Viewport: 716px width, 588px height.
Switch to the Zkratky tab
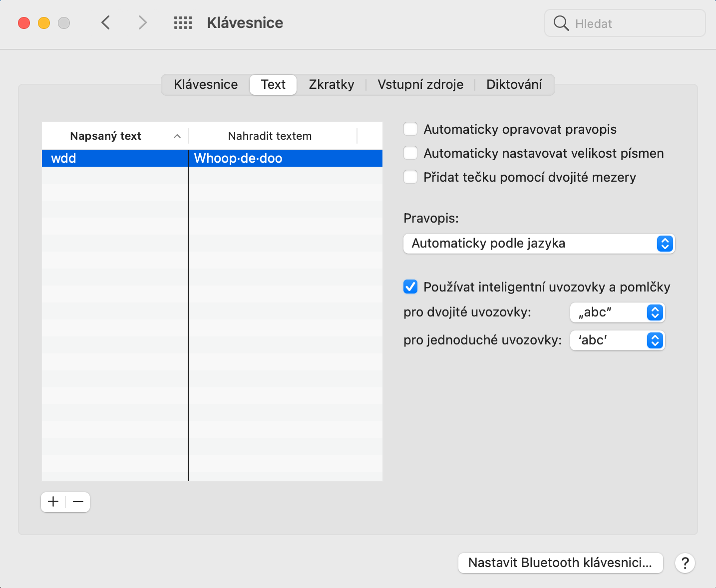(x=332, y=84)
